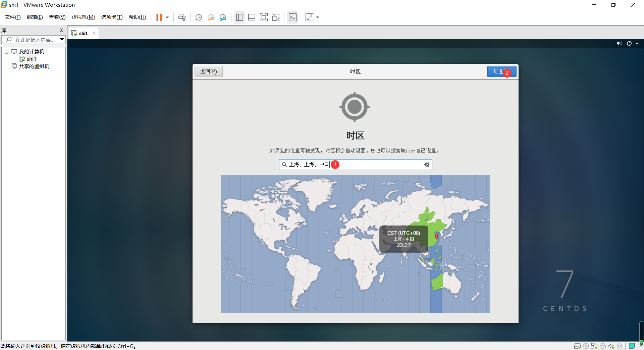This screenshot has height=350, width=644.
Task: Click the stretch guest display icon
Action: click(x=309, y=17)
